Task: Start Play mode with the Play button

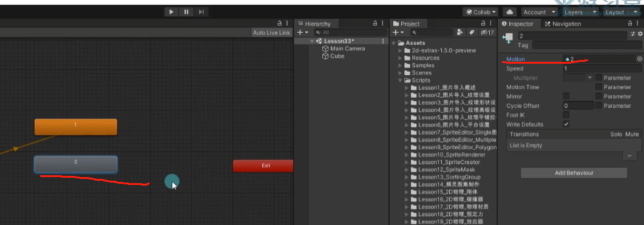Action: point(171,12)
